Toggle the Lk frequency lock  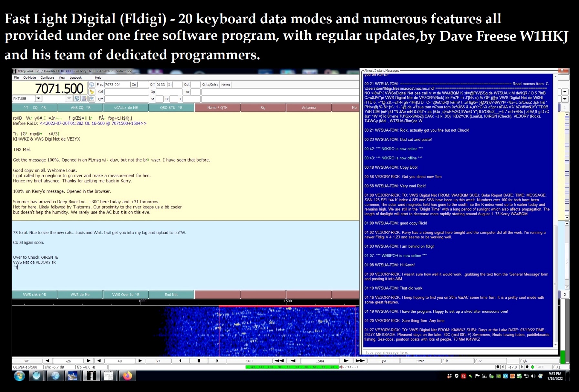(x=446, y=361)
